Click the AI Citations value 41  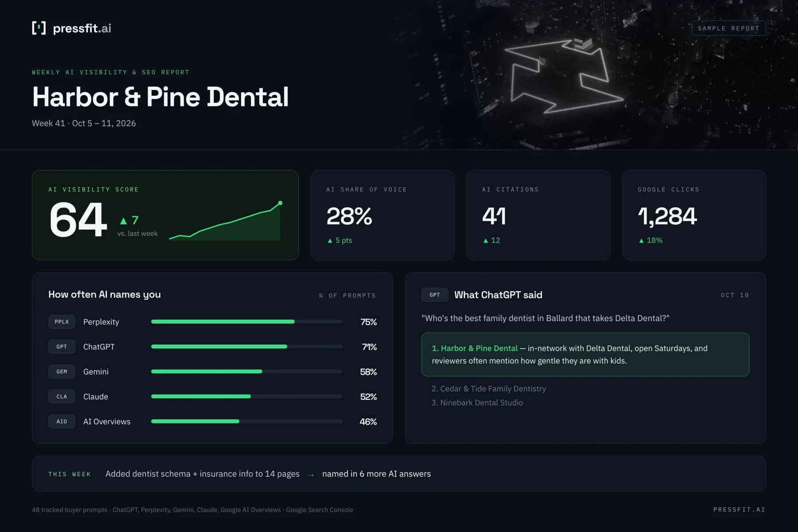tap(494, 216)
